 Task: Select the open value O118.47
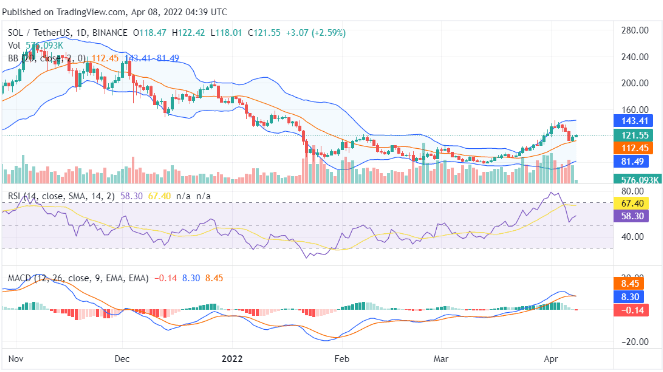click(150, 33)
